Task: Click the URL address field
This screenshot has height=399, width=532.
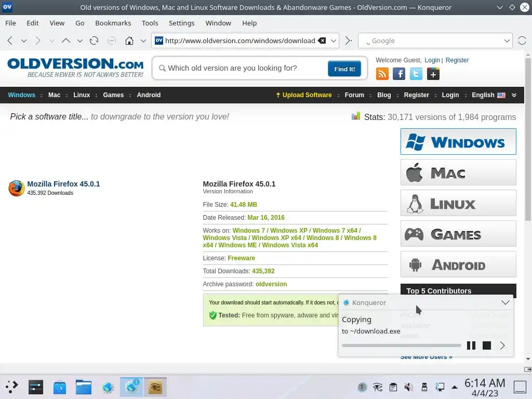Action: [240, 41]
